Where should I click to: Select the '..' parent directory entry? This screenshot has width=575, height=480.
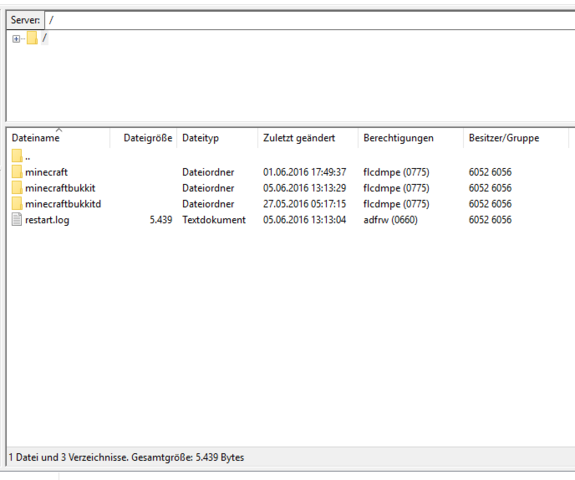tap(28, 158)
